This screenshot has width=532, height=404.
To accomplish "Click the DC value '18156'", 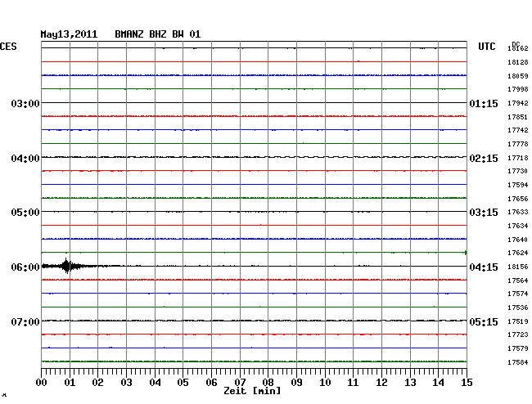I will [518, 267].
